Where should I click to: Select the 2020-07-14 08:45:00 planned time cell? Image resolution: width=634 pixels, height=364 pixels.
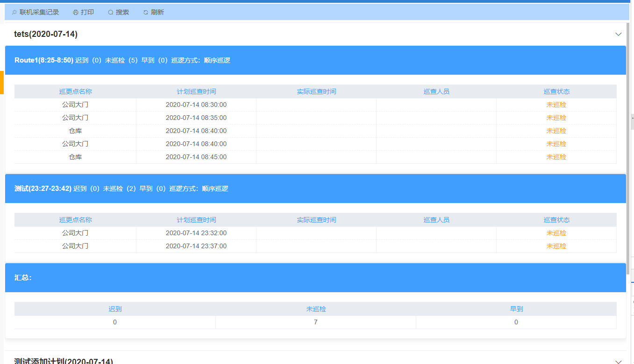pyautogui.click(x=196, y=157)
